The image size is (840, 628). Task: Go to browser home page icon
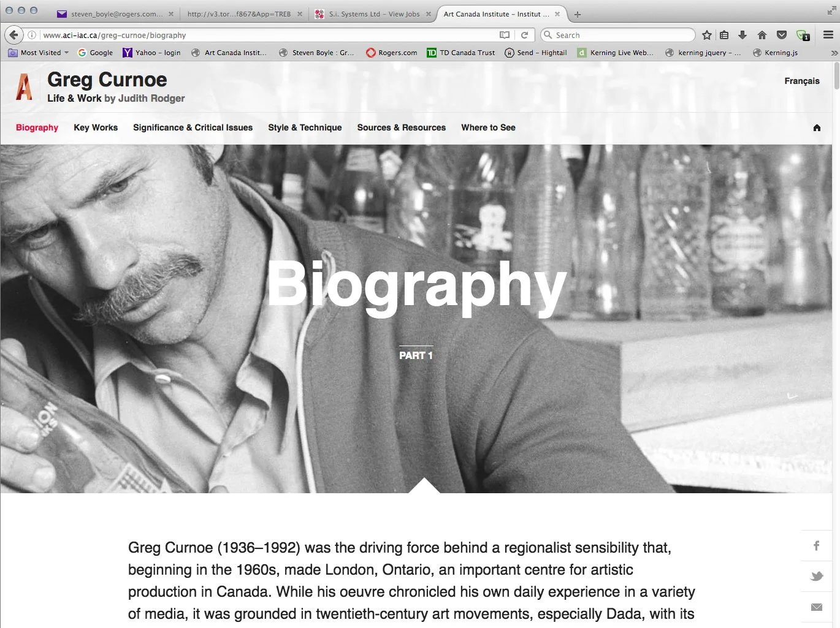[x=762, y=35]
